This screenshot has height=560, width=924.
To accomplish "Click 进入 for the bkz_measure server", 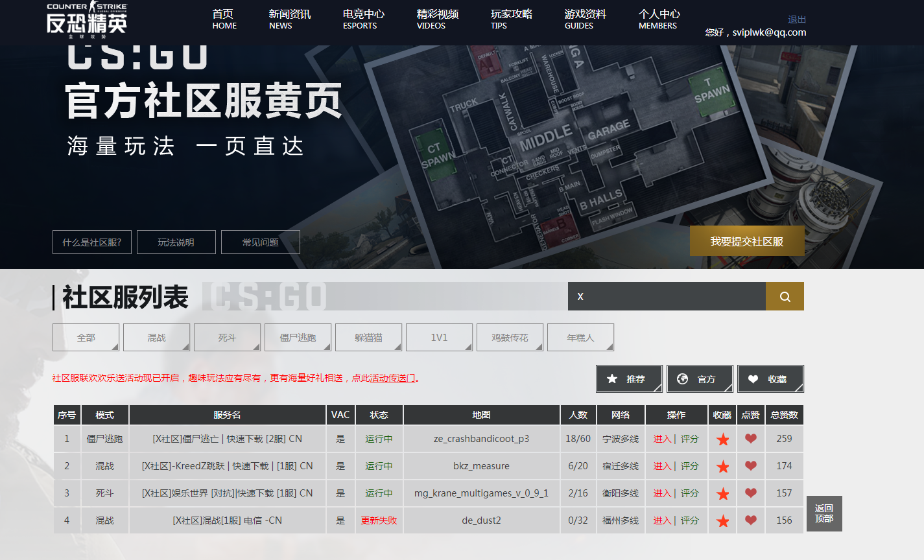I will tap(663, 465).
